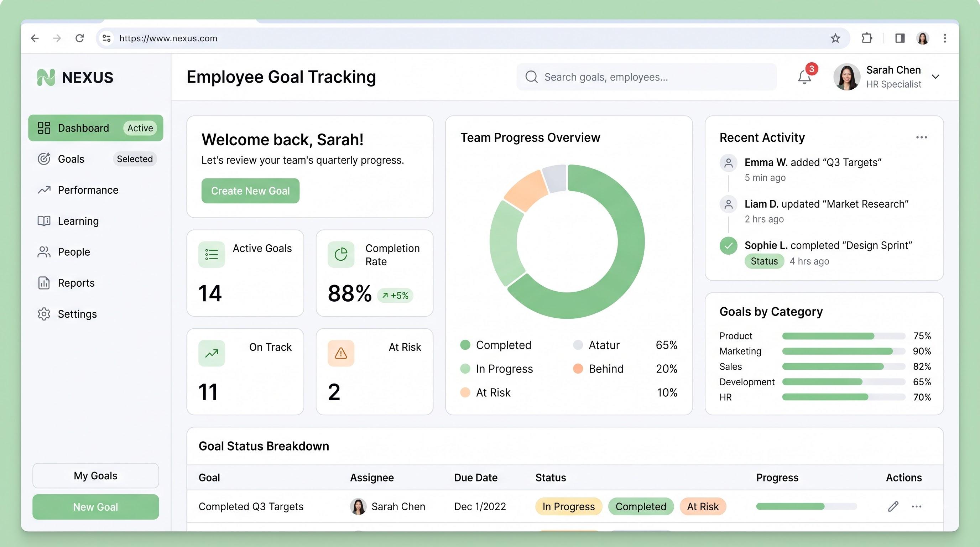The image size is (980, 547).
Task: Focus the Search goals, employees field
Action: (x=646, y=77)
